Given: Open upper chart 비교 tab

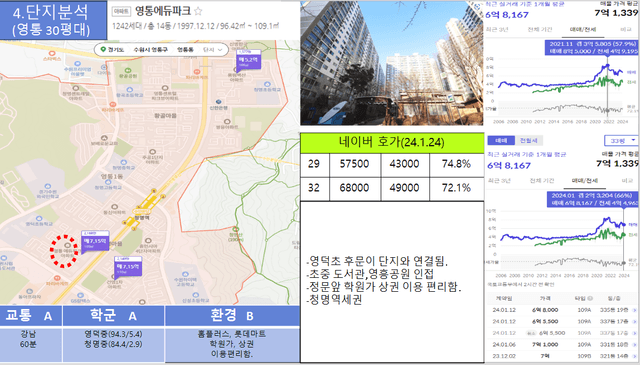Looking at the screenshot, I should point(626,29).
